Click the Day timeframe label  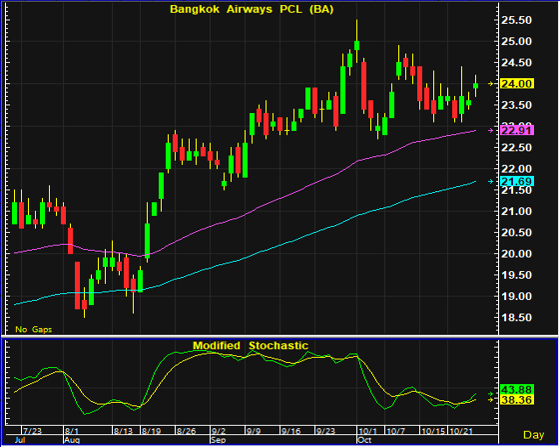(534, 435)
